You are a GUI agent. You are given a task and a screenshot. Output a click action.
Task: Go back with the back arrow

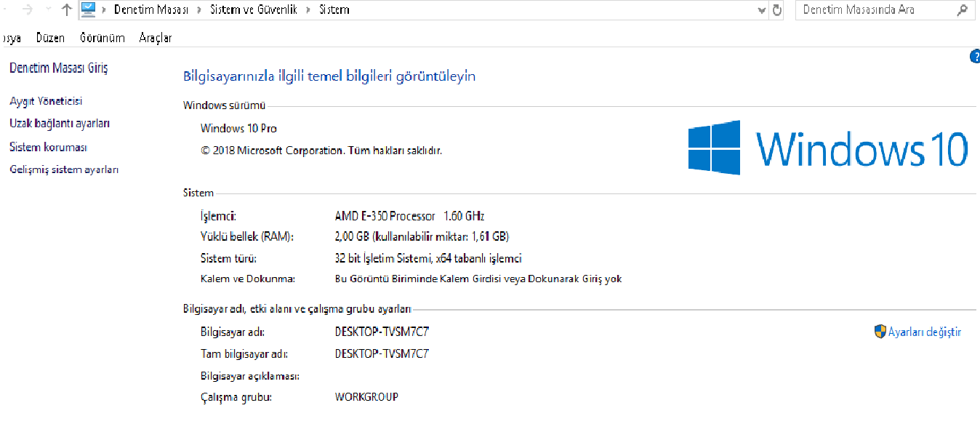[x=4, y=9]
